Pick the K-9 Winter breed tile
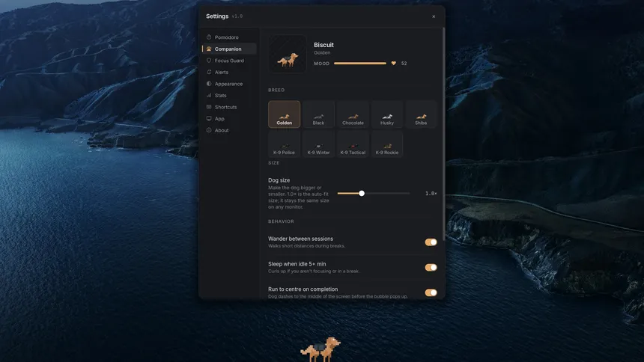This screenshot has height=362, width=644. point(318,144)
